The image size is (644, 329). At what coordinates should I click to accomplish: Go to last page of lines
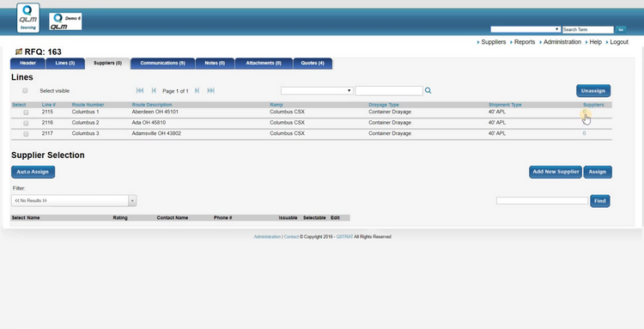click(x=210, y=90)
